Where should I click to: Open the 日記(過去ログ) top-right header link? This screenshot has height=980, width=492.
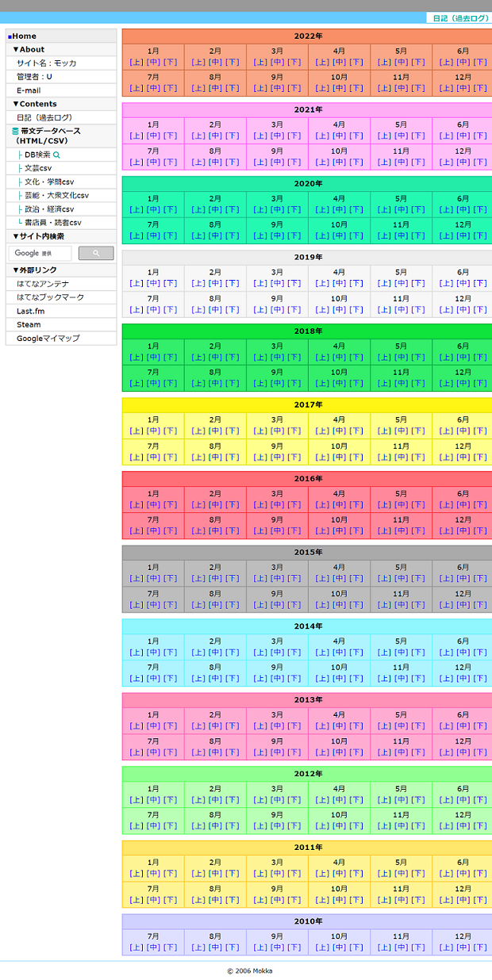tap(459, 18)
